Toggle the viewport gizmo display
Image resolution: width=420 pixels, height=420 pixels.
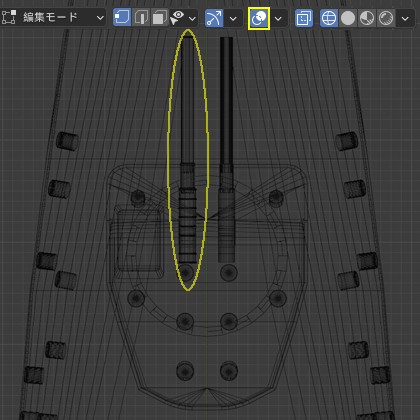pos(214,18)
